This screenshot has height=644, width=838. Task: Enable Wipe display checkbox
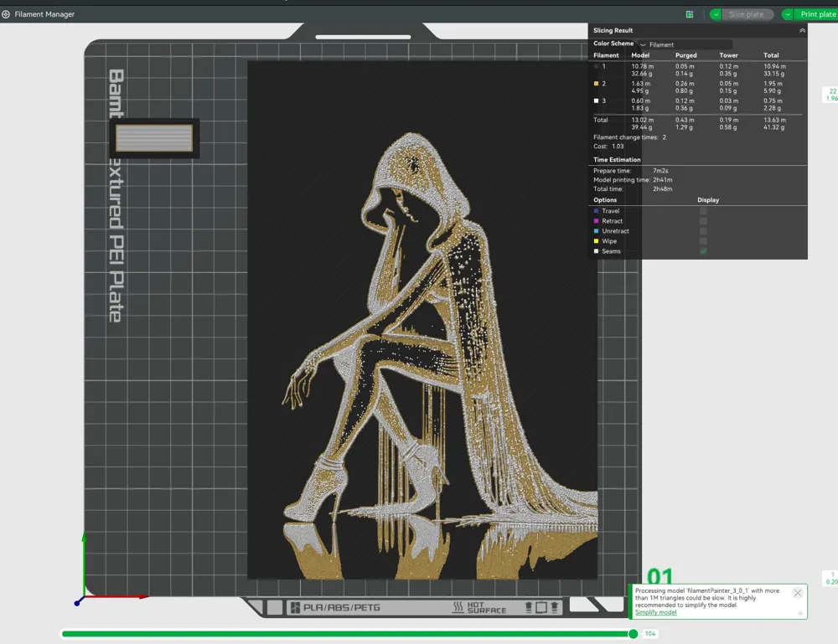703,241
